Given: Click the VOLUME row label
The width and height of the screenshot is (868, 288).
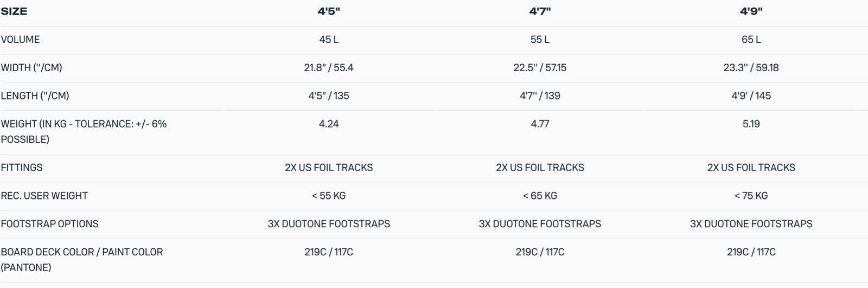Looking at the screenshot, I should point(21,40).
